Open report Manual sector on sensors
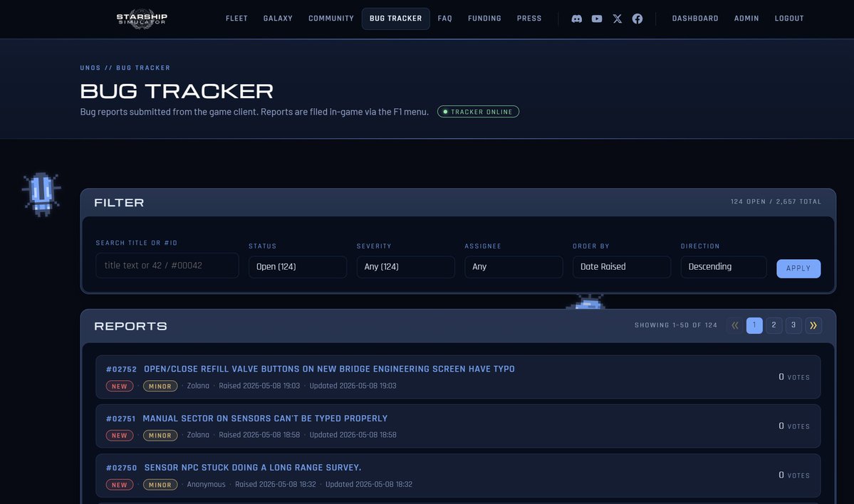The width and height of the screenshot is (854, 504). click(x=265, y=419)
